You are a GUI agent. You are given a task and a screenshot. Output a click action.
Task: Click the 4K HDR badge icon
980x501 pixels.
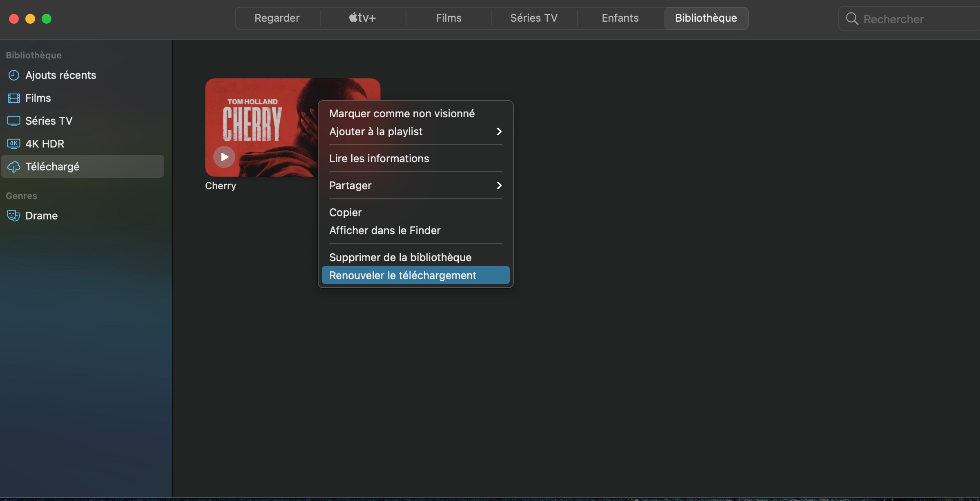[x=14, y=144]
